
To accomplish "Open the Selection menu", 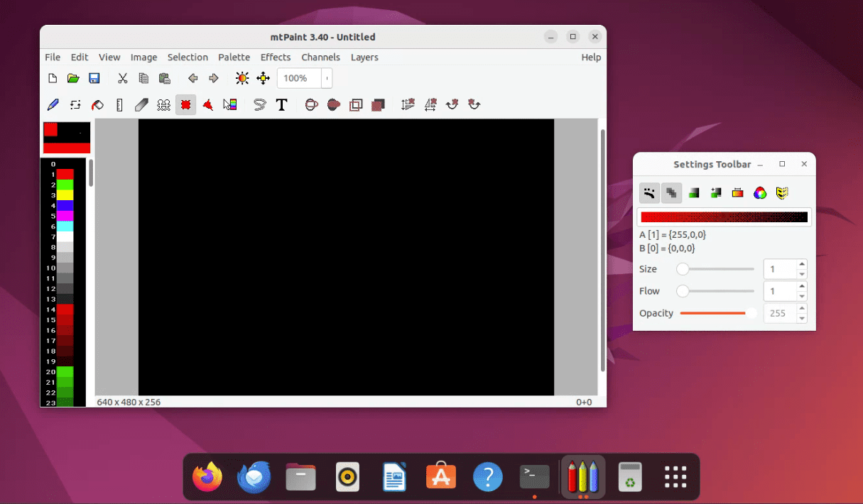I will [x=188, y=57].
